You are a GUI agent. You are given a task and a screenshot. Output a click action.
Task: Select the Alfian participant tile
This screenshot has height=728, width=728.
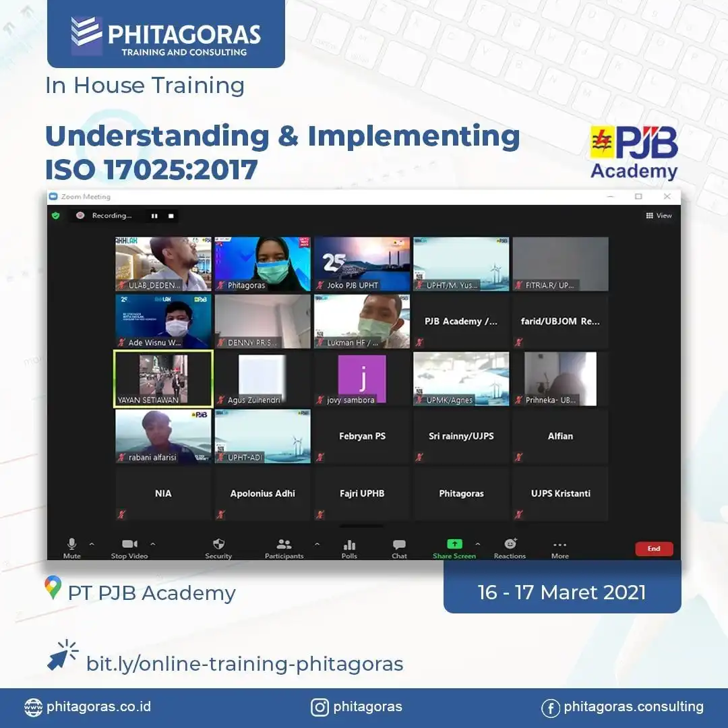click(560, 436)
